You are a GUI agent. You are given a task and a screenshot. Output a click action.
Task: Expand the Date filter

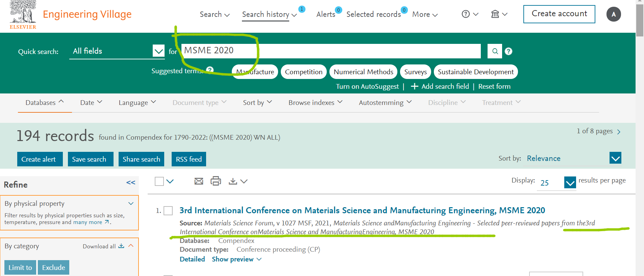[91, 102]
